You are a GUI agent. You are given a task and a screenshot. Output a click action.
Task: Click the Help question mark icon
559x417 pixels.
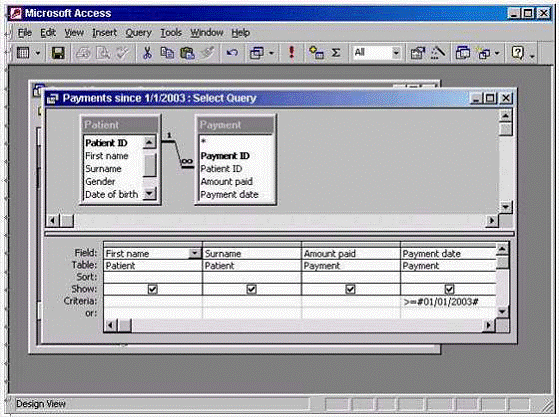pyautogui.click(x=517, y=53)
